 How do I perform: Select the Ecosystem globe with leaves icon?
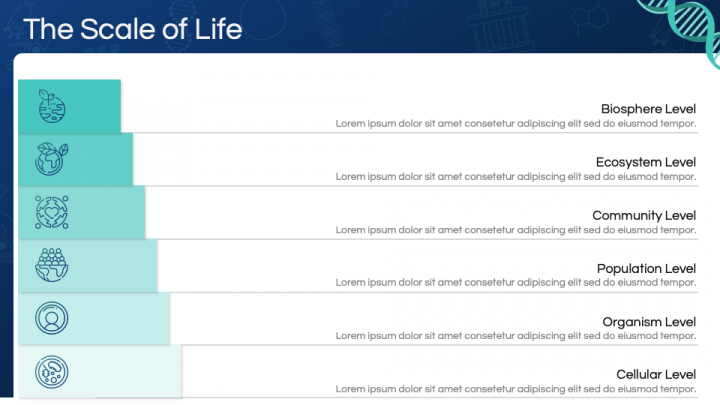51,159
